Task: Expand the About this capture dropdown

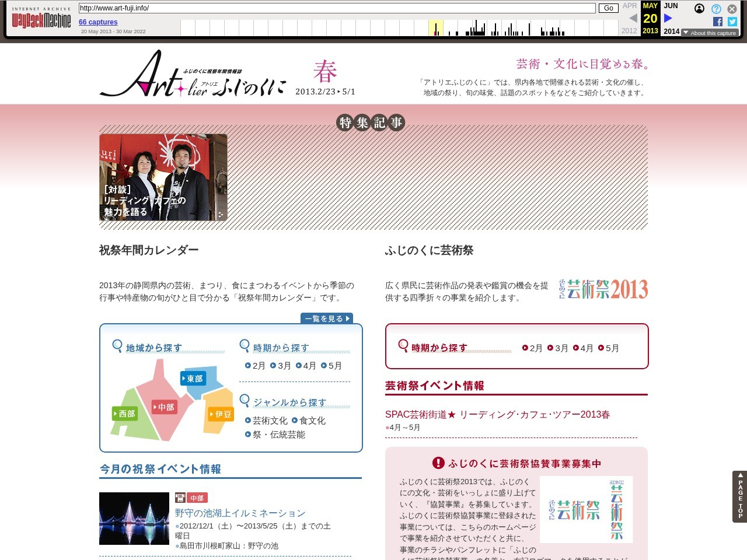Action: (710, 33)
